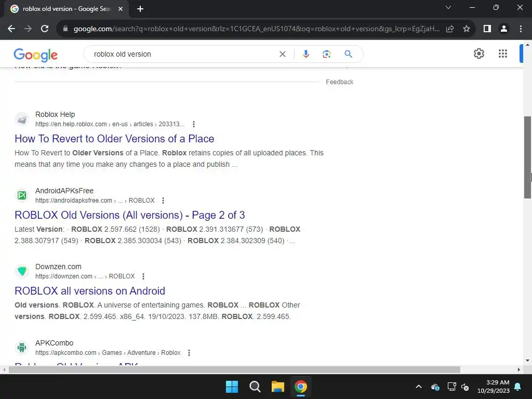The image size is (532, 399).
Task: Click the vertical scrollbar thumb
Action: [527, 157]
